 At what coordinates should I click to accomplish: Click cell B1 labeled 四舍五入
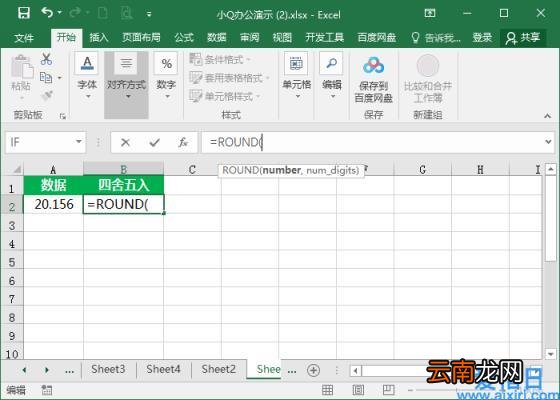pyautogui.click(x=124, y=185)
